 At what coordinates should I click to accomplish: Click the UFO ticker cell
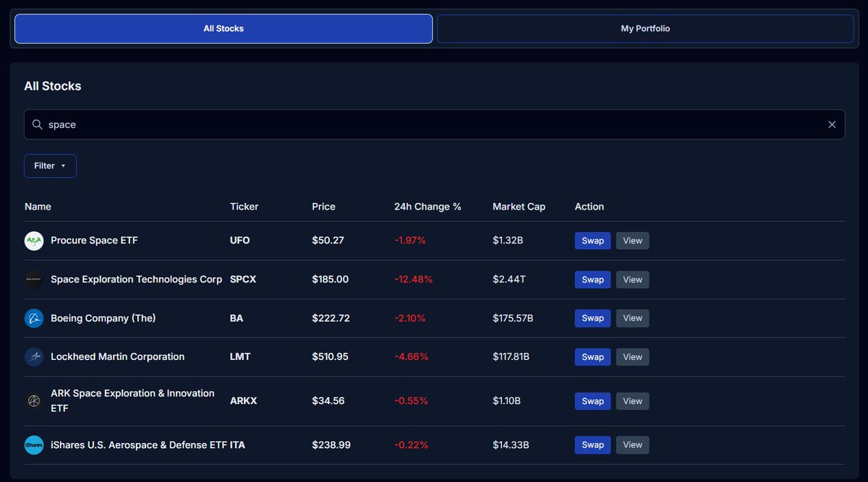click(240, 241)
